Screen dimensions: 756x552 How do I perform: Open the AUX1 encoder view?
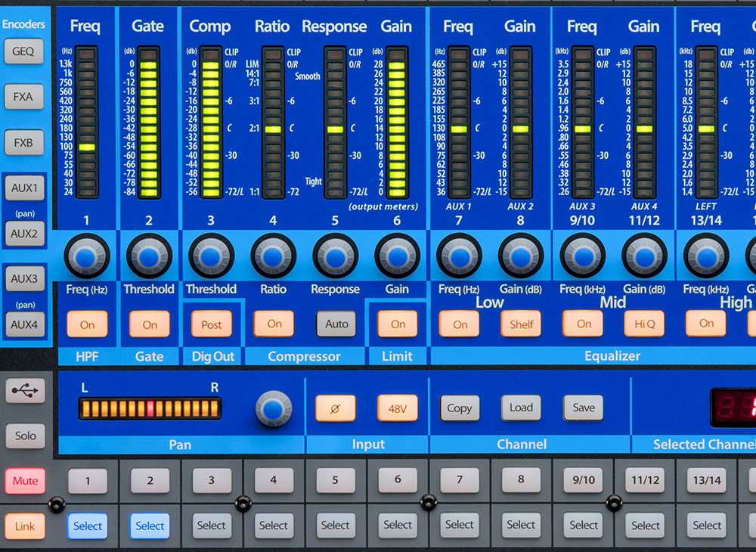[x=23, y=188]
